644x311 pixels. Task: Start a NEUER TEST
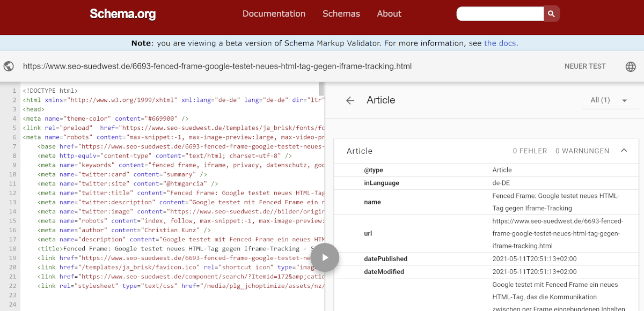[585, 66]
